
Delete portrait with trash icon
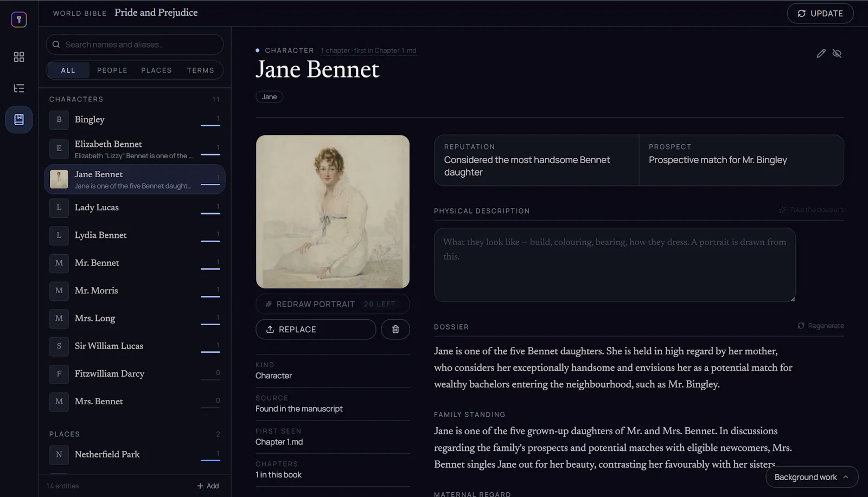coord(395,329)
